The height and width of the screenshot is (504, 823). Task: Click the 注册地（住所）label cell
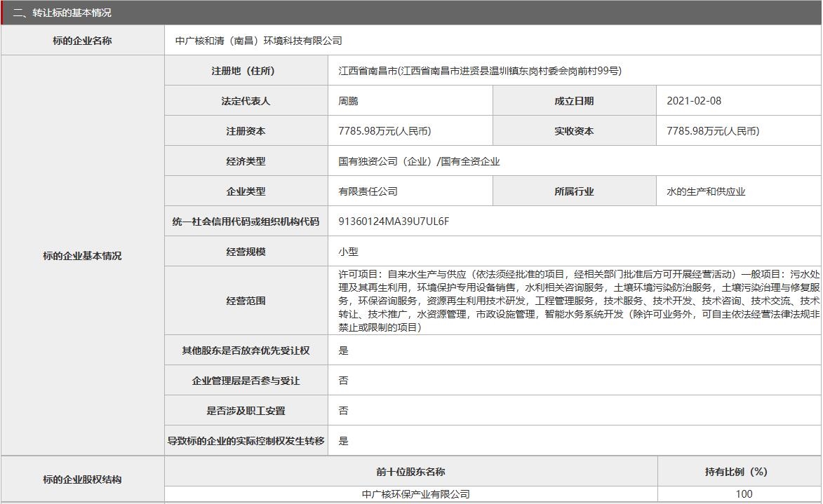pyautogui.click(x=246, y=70)
